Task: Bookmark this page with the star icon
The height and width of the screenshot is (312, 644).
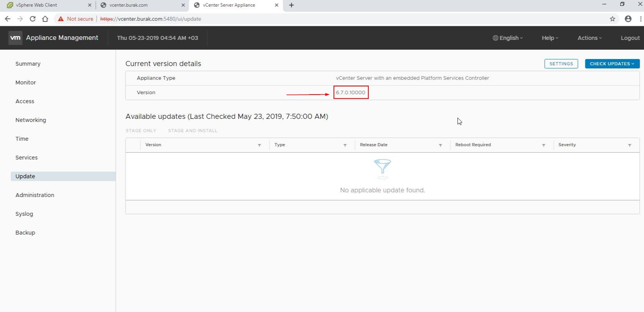Action: pyautogui.click(x=612, y=19)
